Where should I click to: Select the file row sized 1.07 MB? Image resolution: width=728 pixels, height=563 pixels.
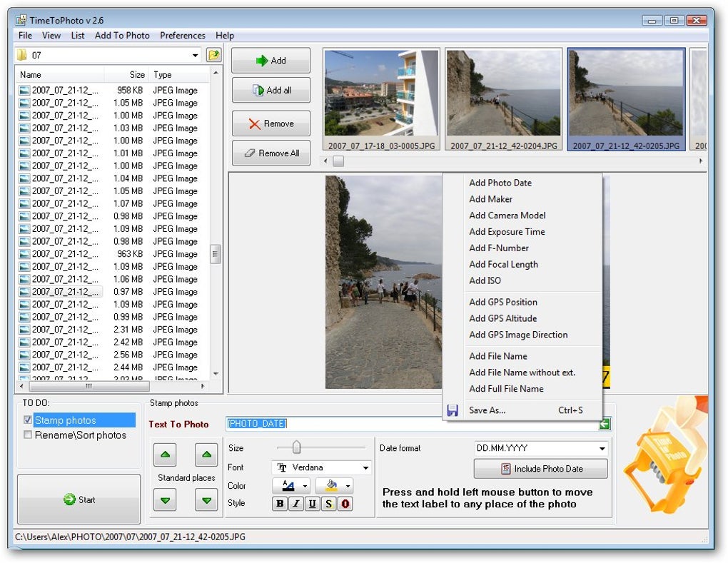[x=113, y=204]
